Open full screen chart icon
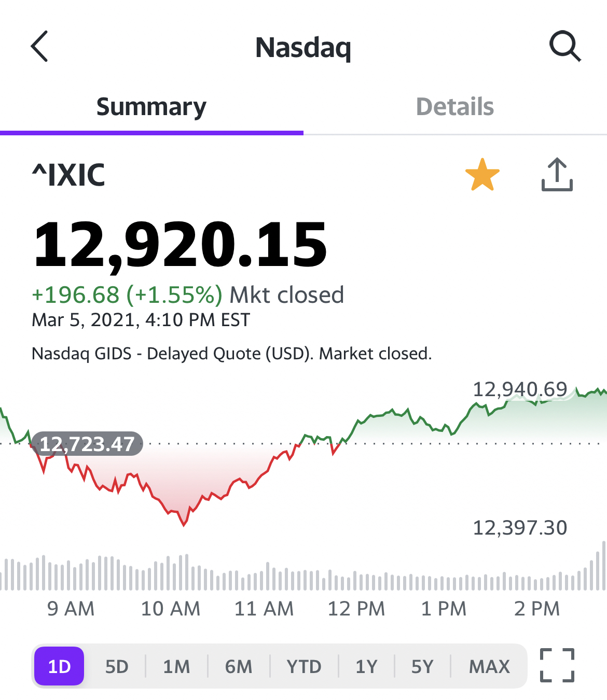Viewport: 607px width, 700px height. coord(557,665)
